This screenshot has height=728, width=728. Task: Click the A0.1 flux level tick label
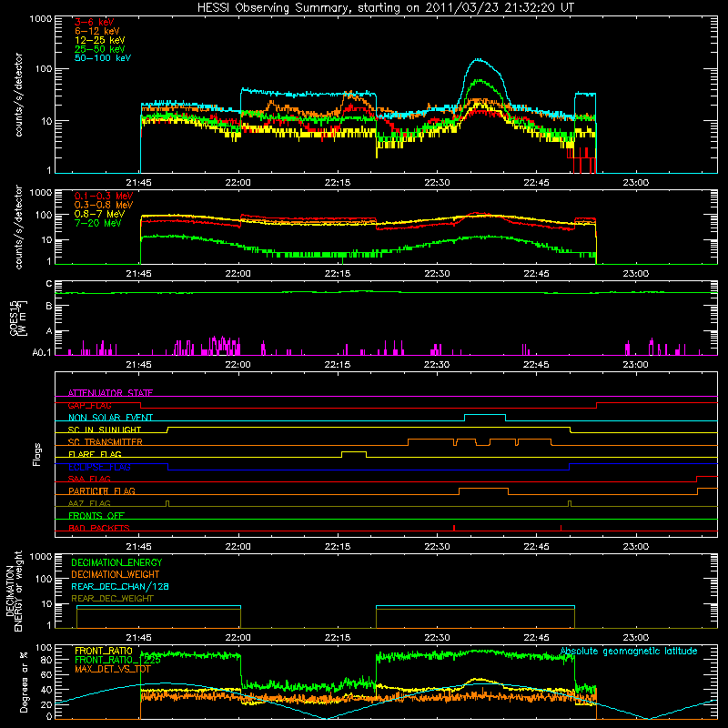[42, 352]
